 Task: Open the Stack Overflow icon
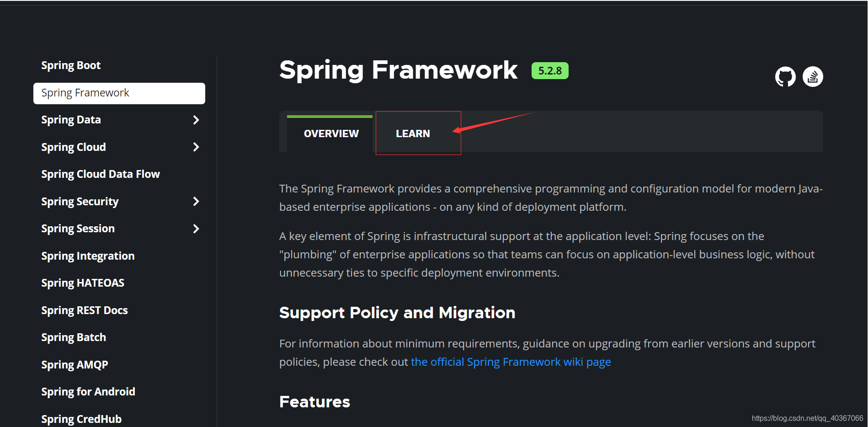(813, 77)
